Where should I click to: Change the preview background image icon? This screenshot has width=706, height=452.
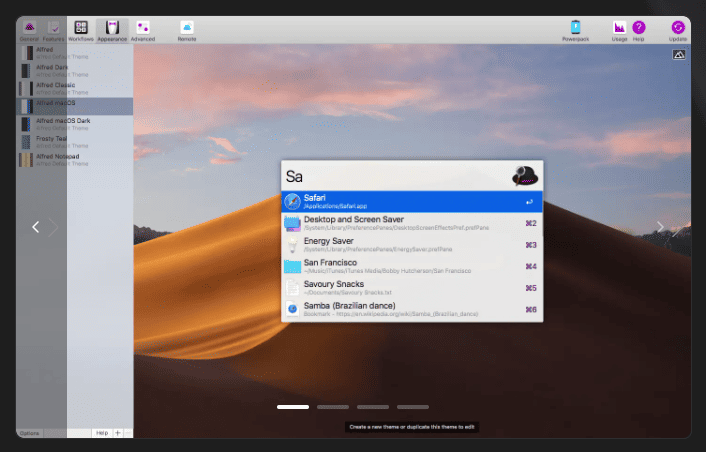[679, 55]
